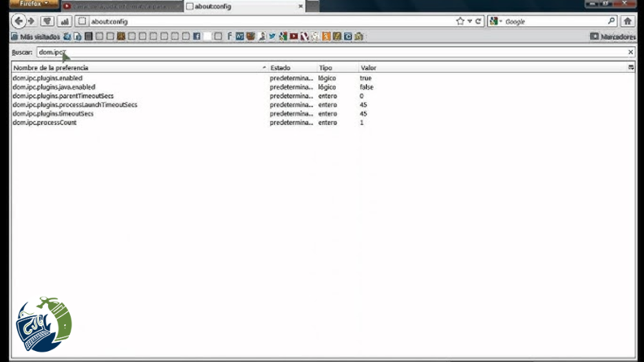
Task: Sort by the Tipo column header
Action: [x=338, y=68]
